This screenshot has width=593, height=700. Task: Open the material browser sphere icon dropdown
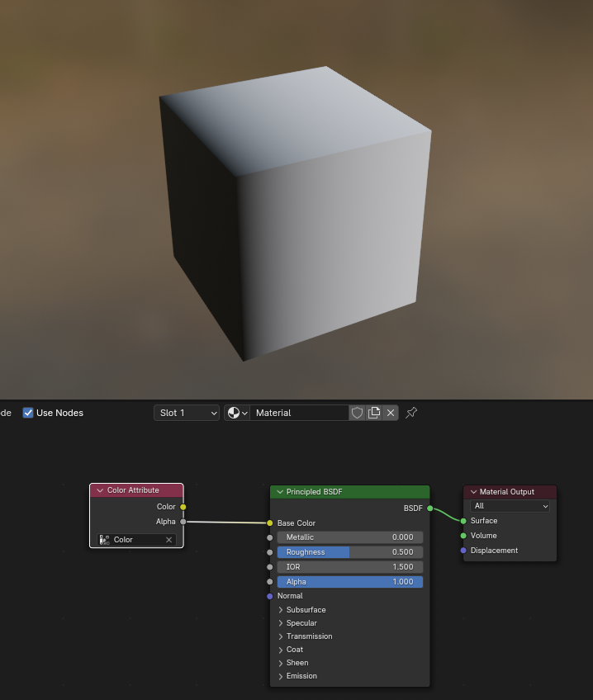tap(237, 413)
